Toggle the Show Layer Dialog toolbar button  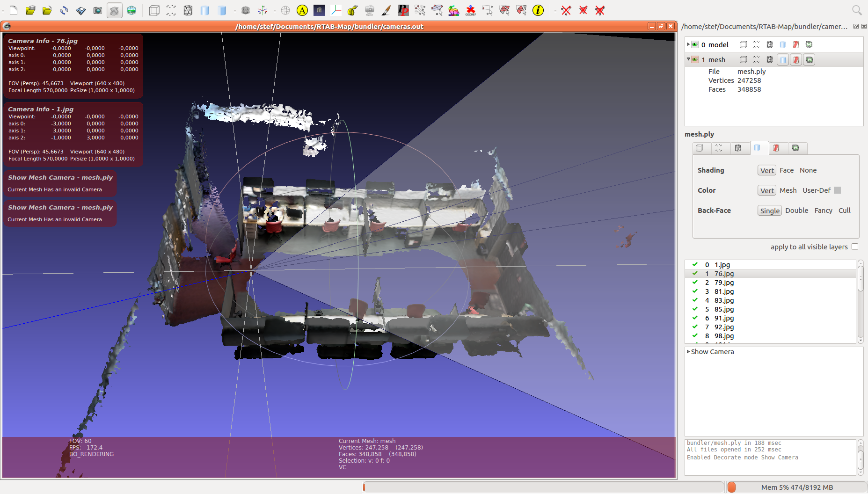tap(114, 10)
